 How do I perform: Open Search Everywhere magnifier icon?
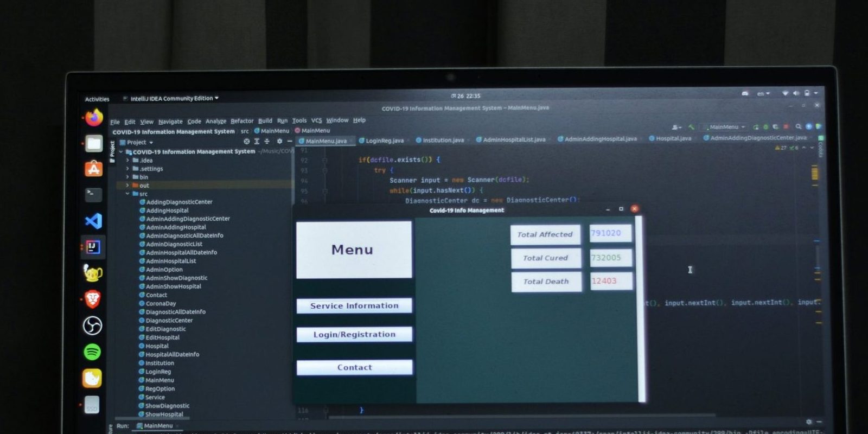tap(799, 127)
